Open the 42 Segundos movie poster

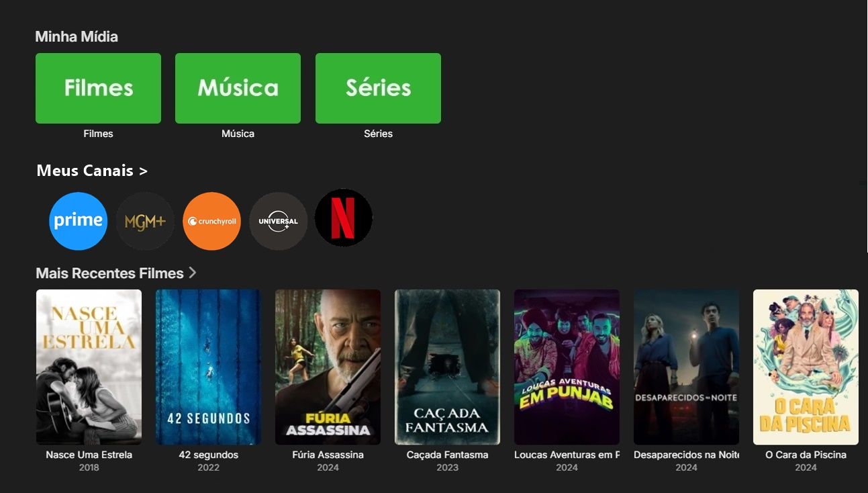point(208,367)
